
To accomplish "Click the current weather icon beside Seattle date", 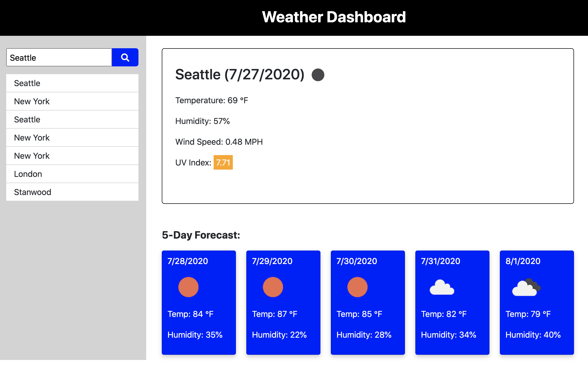I will coord(318,75).
